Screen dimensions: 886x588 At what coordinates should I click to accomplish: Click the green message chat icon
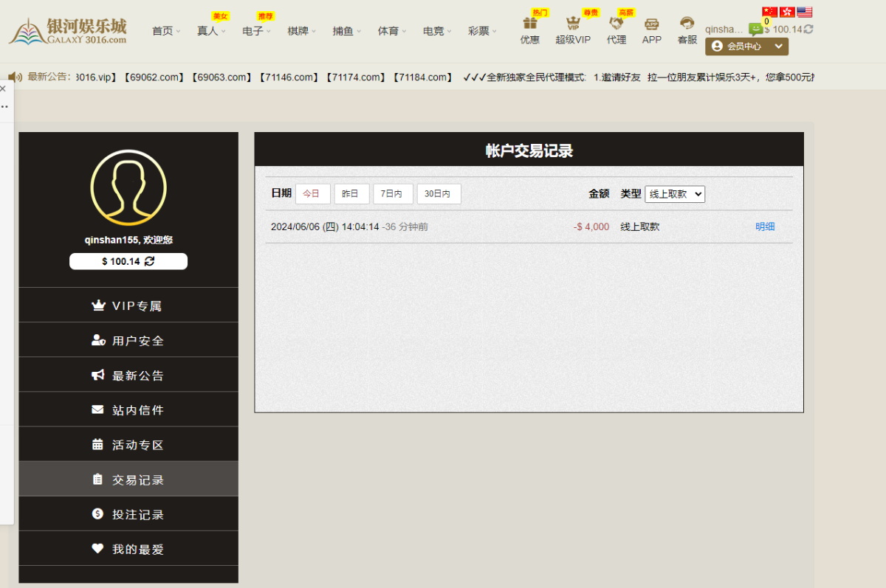pyautogui.click(x=755, y=30)
